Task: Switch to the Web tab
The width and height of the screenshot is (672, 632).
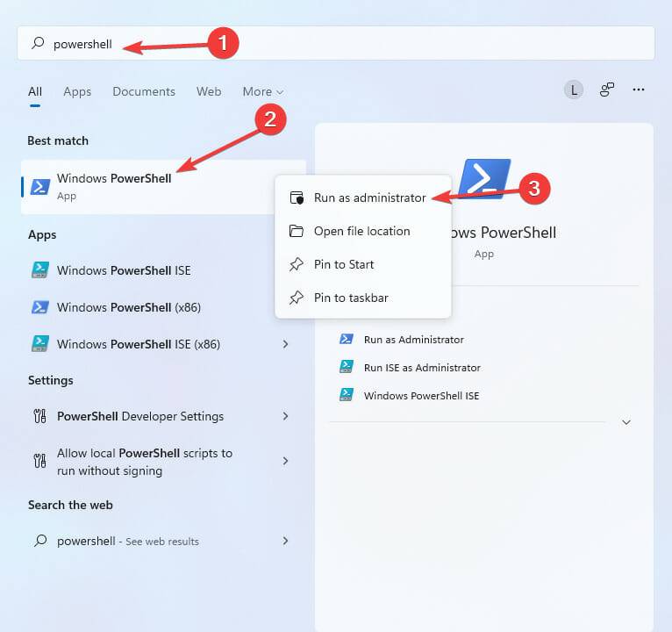Action: click(209, 91)
